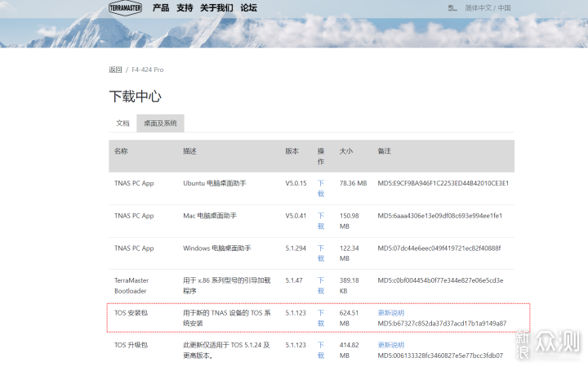The image size is (588, 367).
Task: Click the language globe icon
Action: click(x=452, y=8)
